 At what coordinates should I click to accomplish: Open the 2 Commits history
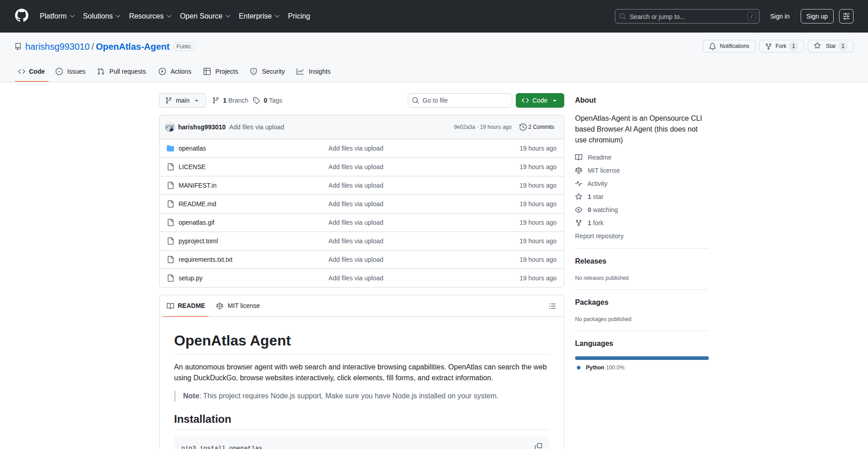(537, 127)
